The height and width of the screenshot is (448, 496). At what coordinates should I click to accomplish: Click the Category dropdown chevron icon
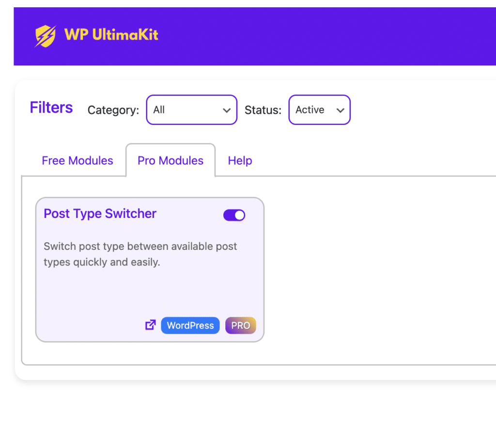pyautogui.click(x=227, y=110)
